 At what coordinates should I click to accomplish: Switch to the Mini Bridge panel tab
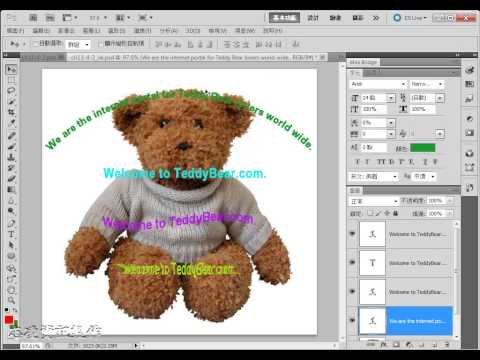[x=363, y=62]
